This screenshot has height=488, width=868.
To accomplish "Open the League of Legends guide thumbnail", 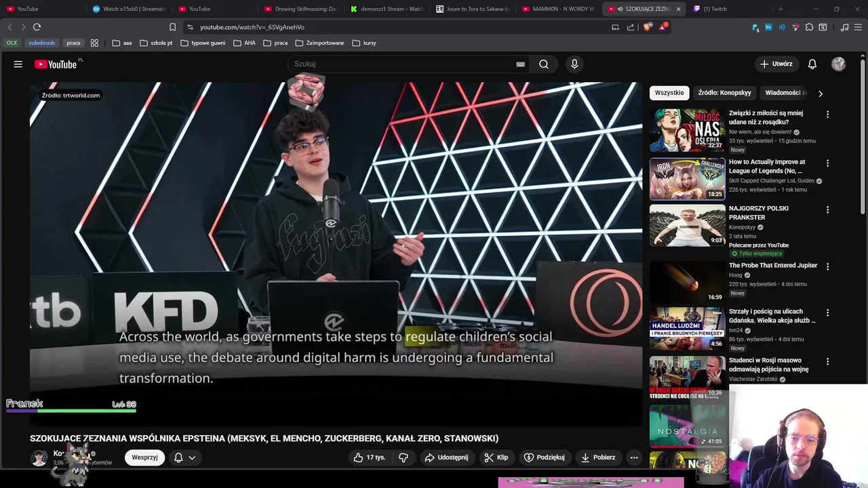I will coord(687,179).
